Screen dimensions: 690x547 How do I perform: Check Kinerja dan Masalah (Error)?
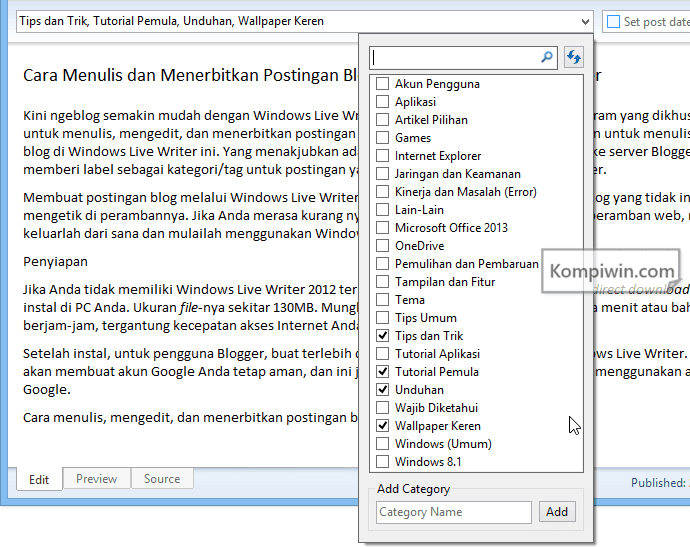382,192
